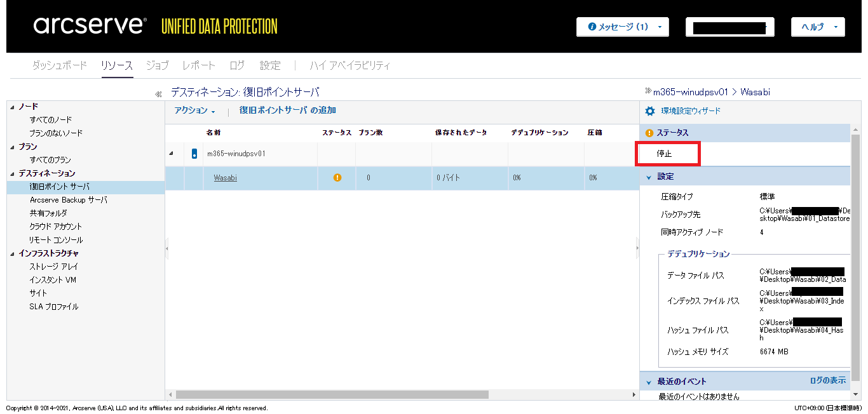Select SLA プロファイル in the tree
This screenshot has height=414, width=868.
coord(54,307)
